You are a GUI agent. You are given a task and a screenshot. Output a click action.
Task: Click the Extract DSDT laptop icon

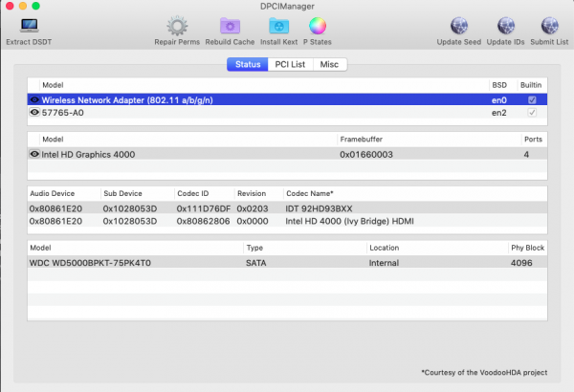[29, 26]
